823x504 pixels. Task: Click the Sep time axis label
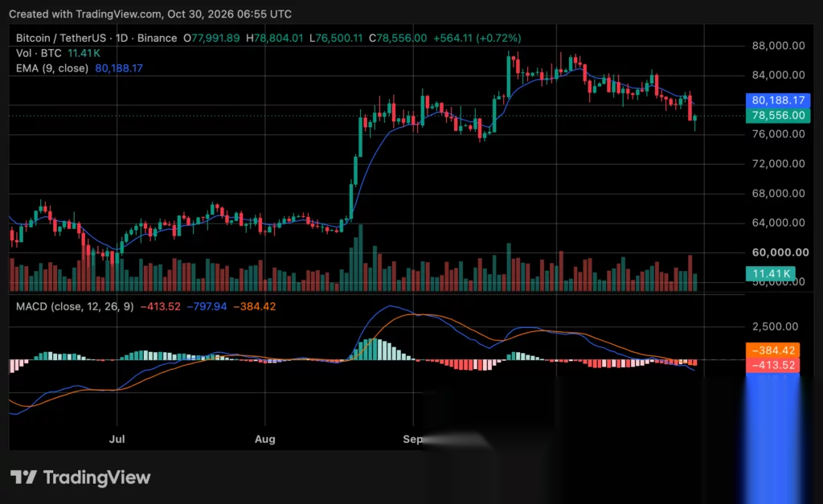click(x=412, y=439)
